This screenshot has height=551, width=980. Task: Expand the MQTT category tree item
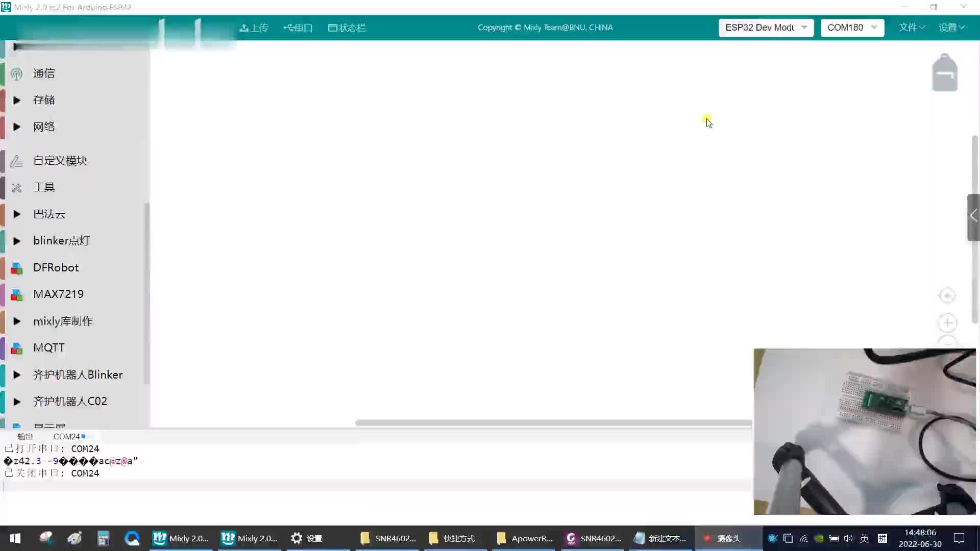[16, 347]
